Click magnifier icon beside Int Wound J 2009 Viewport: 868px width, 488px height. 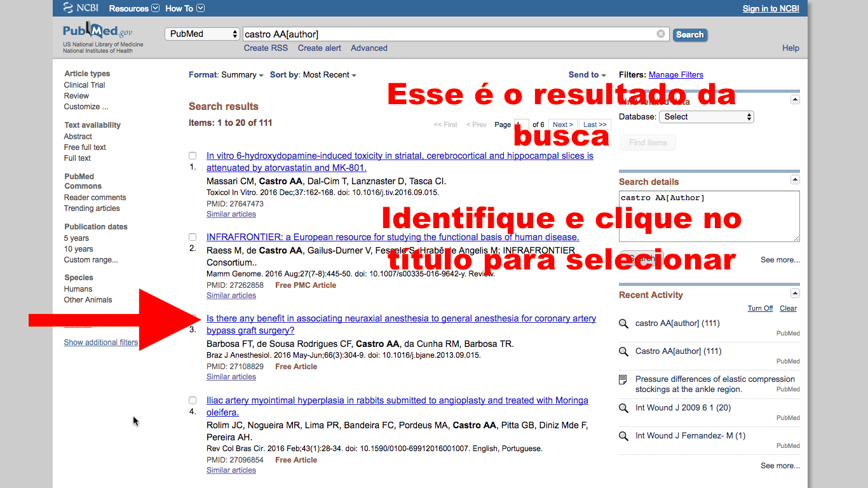(624, 408)
